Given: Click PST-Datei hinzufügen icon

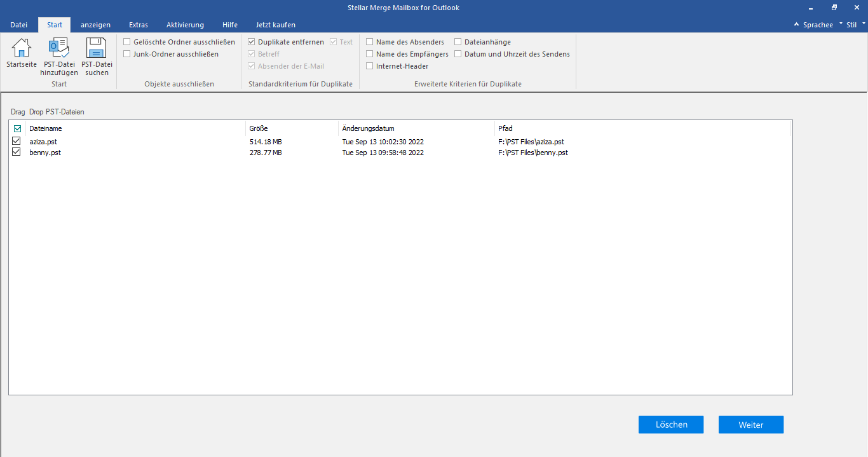Looking at the screenshot, I should 59,57.
